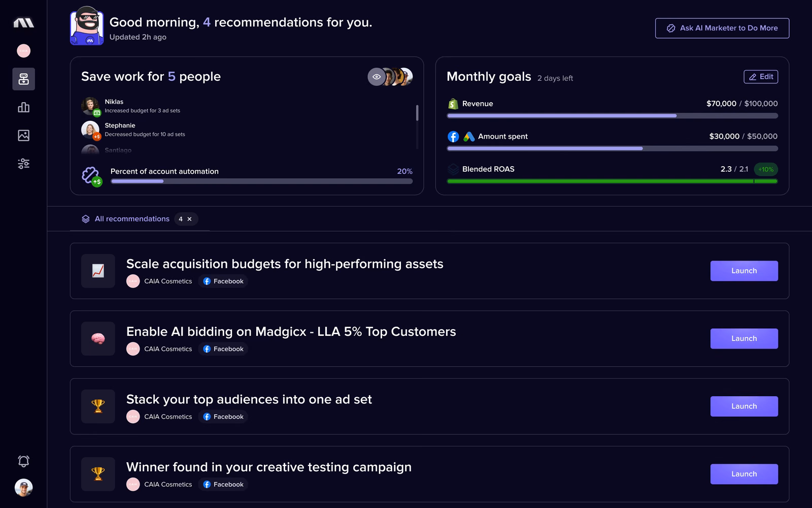Click Ask AI Marketer to Do More button

coord(722,28)
